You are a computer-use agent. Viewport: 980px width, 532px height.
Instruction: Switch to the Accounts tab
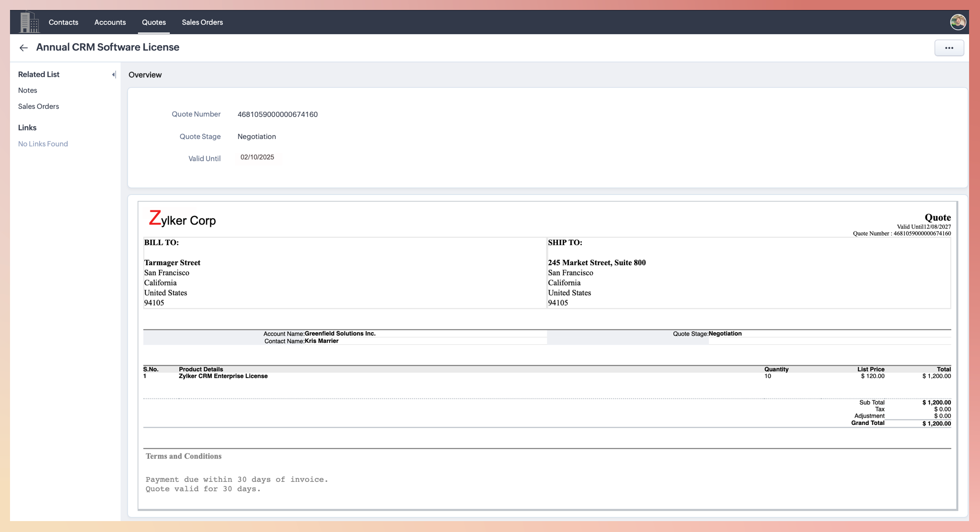(x=110, y=22)
